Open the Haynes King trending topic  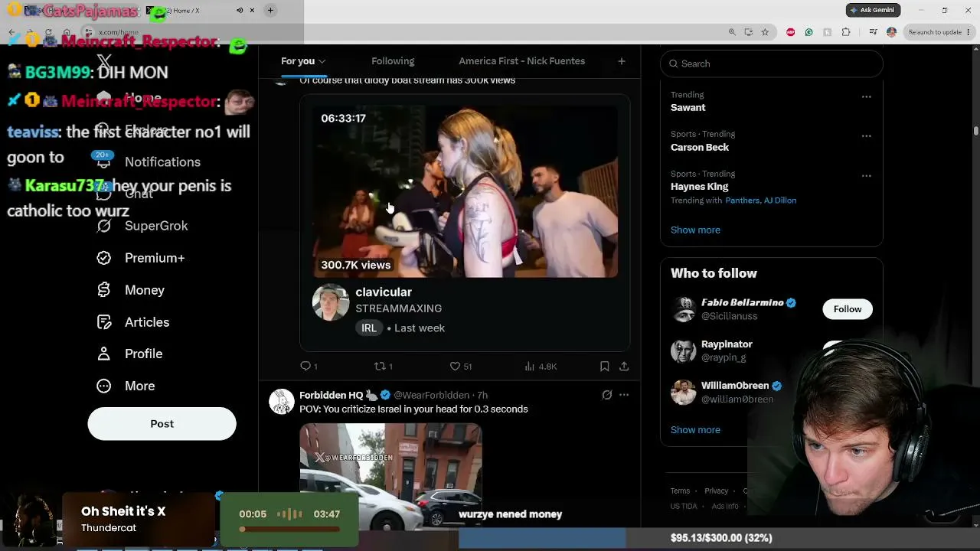[x=699, y=187]
